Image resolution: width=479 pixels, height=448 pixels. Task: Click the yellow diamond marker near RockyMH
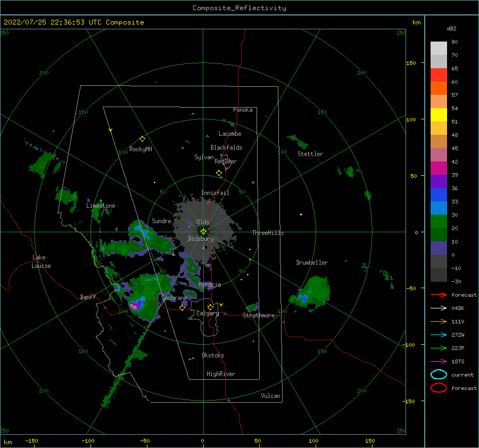(x=142, y=139)
